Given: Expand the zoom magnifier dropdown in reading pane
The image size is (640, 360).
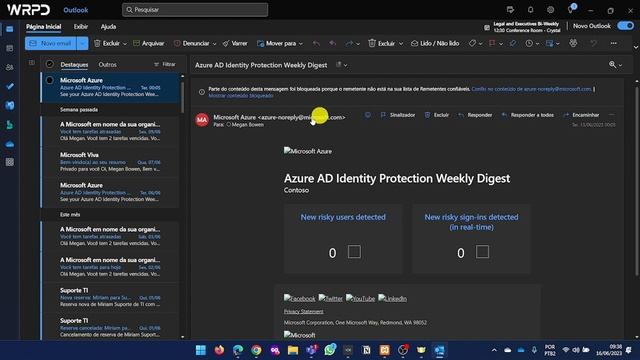Looking at the screenshot, I should pyautogui.click(x=620, y=65).
